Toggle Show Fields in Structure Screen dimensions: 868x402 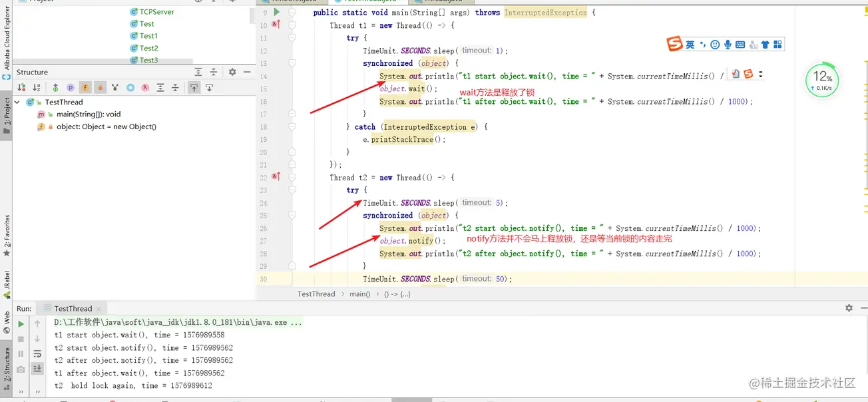85,87
